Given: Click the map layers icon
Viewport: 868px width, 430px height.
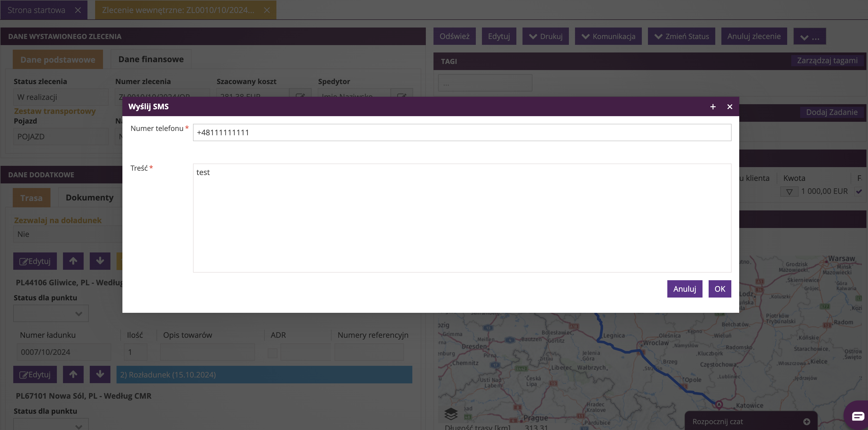Looking at the screenshot, I should [x=451, y=413].
